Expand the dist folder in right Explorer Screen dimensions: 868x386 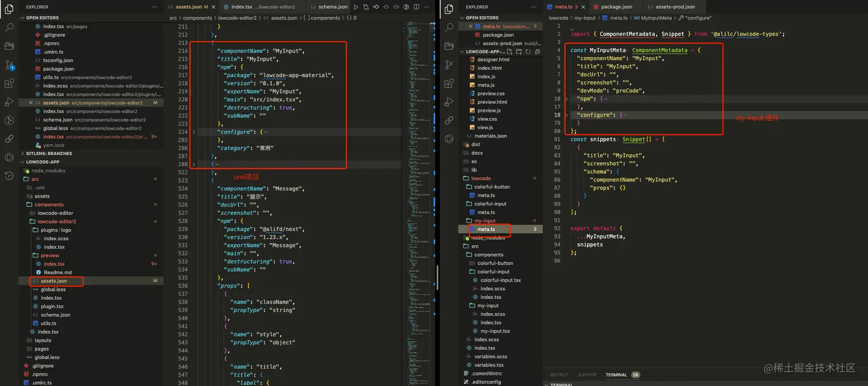[475, 145]
